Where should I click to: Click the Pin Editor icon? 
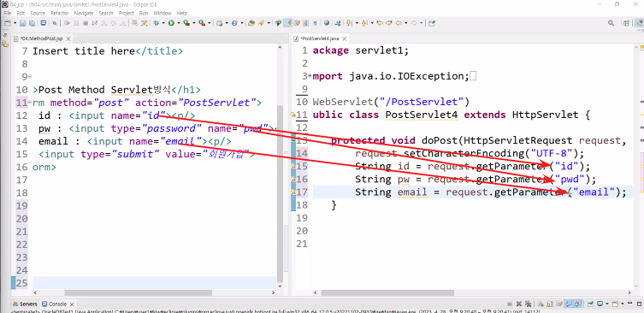[x=432, y=23]
